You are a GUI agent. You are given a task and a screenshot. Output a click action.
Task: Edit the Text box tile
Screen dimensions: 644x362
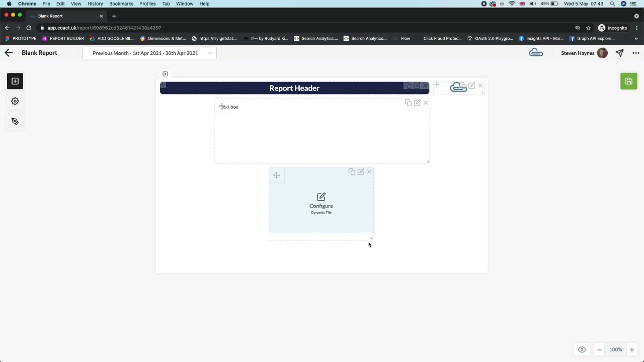(417, 103)
